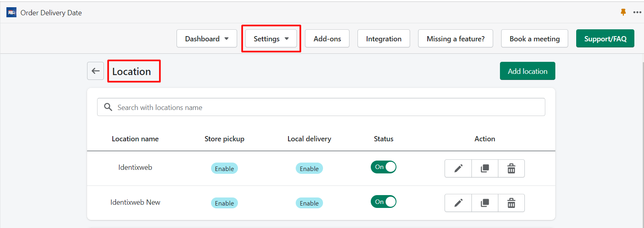644x228 pixels.
Task: Toggle off Identixweb status switch
Action: tap(384, 167)
